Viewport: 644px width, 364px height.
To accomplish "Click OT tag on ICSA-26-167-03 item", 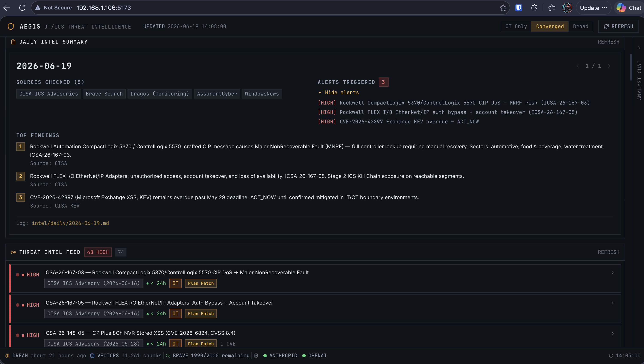I will point(175,283).
